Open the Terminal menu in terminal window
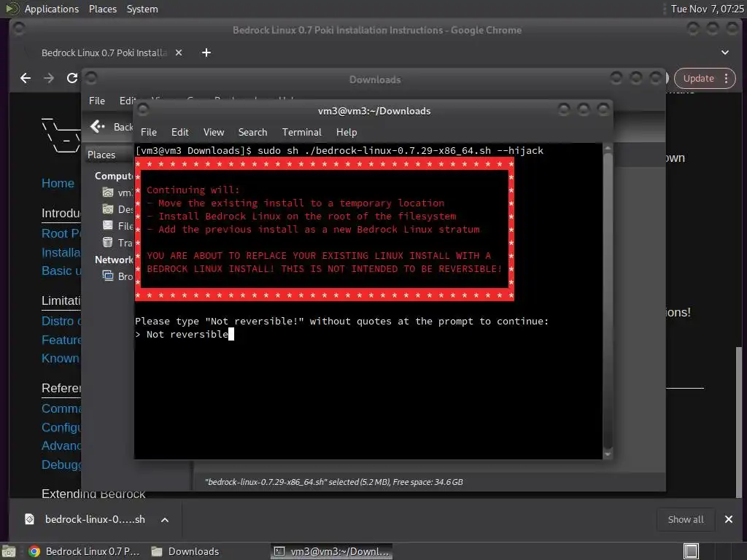Viewport: 747px width, 560px height. [x=301, y=132]
